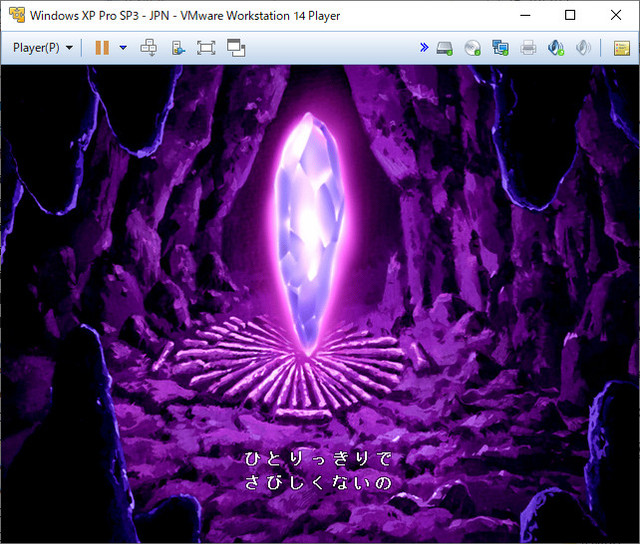Open the printer device icon
This screenshot has width=640, height=544.
[528, 48]
